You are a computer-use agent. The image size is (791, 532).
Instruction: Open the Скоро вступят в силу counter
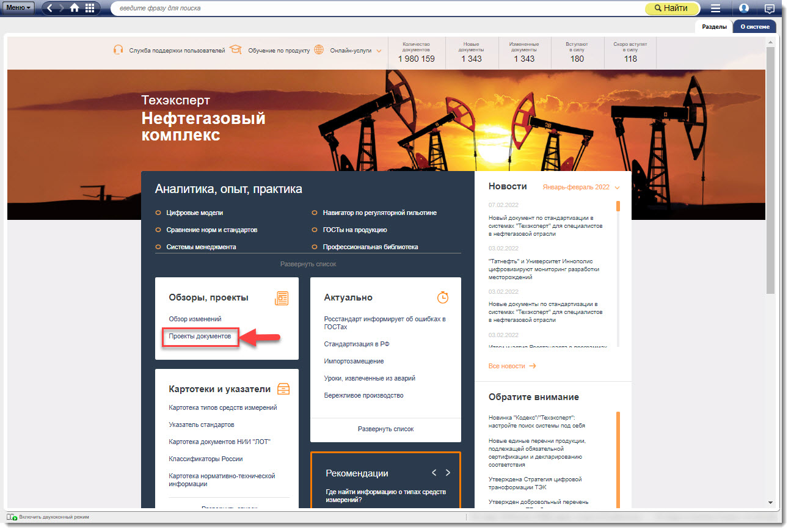[630, 53]
